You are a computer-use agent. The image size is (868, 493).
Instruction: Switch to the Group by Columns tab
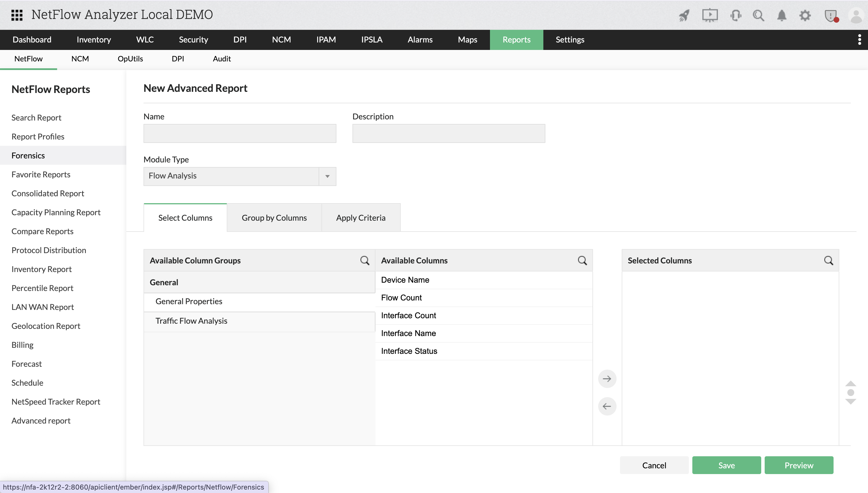pos(274,218)
